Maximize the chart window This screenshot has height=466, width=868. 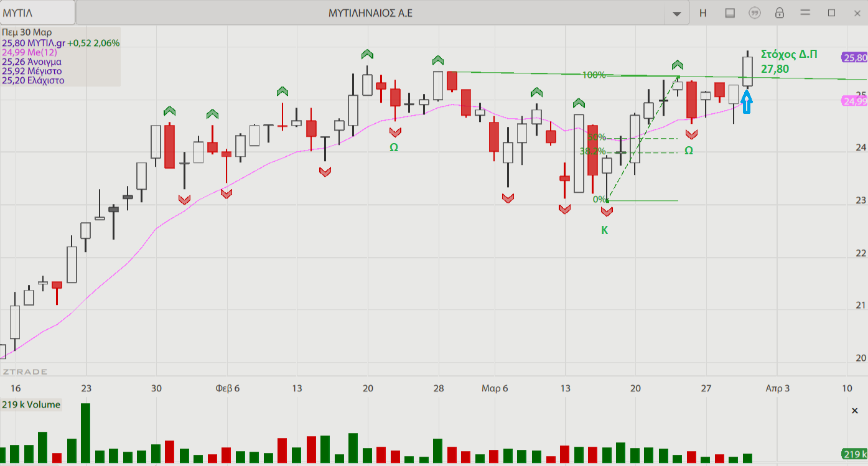click(831, 12)
